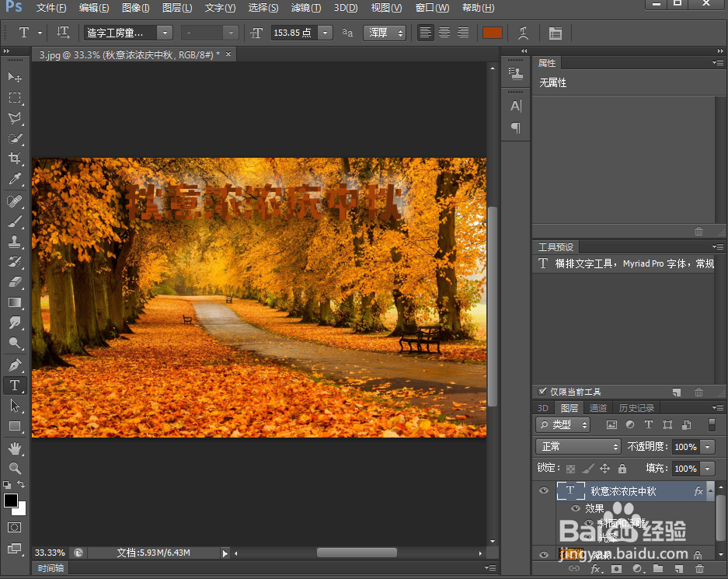728x579 pixels.
Task: Switch to the 通道 tab
Action: 598,408
